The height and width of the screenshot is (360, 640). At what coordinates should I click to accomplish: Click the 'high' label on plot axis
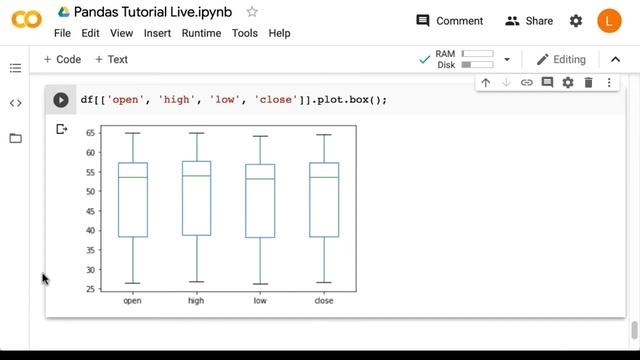(x=196, y=301)
